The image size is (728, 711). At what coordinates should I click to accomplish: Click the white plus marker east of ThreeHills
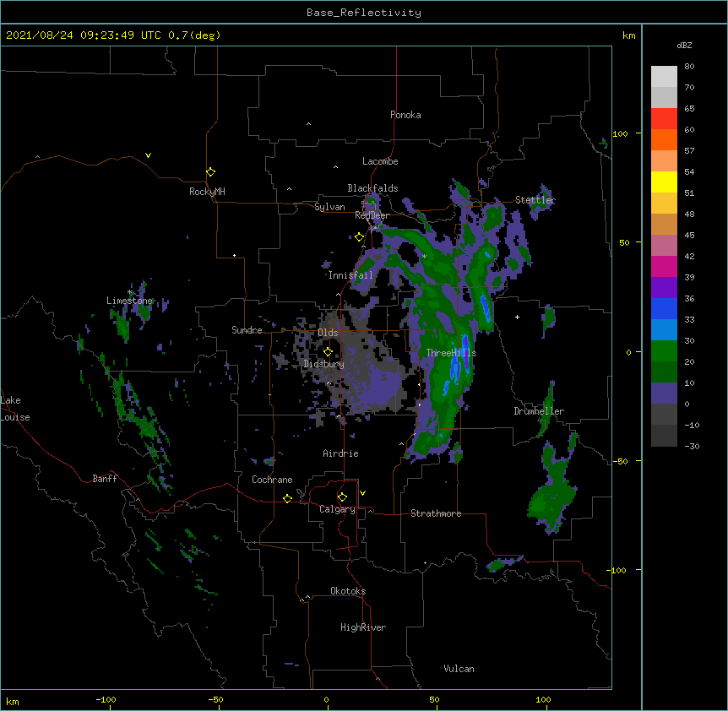(517, 317)
